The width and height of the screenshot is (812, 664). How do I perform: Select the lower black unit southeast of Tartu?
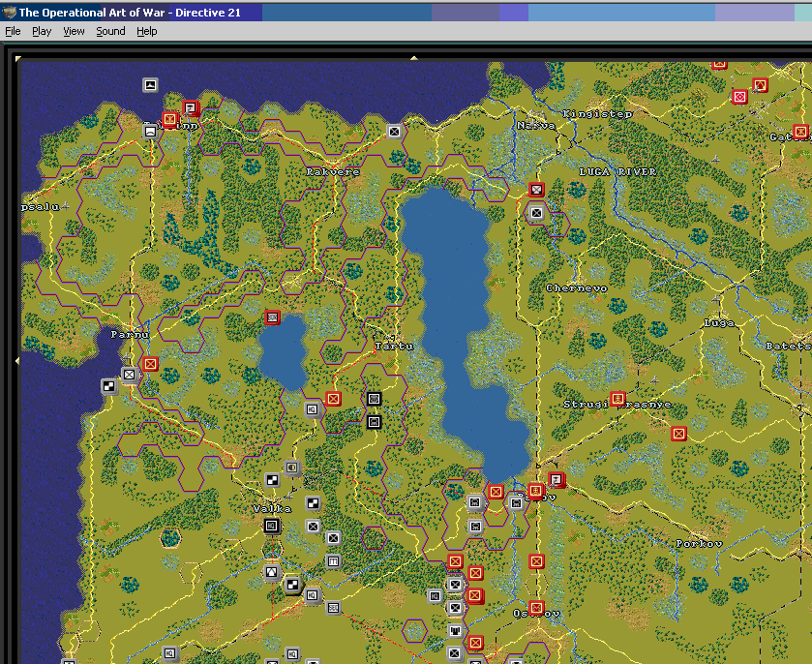374,422
